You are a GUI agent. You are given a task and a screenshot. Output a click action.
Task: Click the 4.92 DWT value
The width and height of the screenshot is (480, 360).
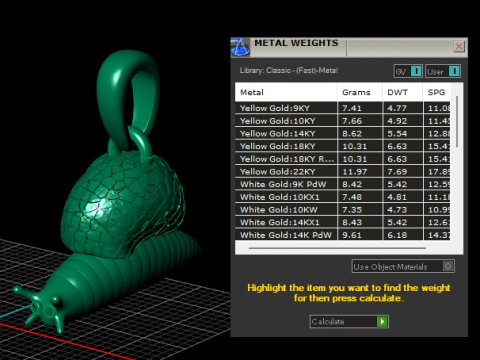397,121
